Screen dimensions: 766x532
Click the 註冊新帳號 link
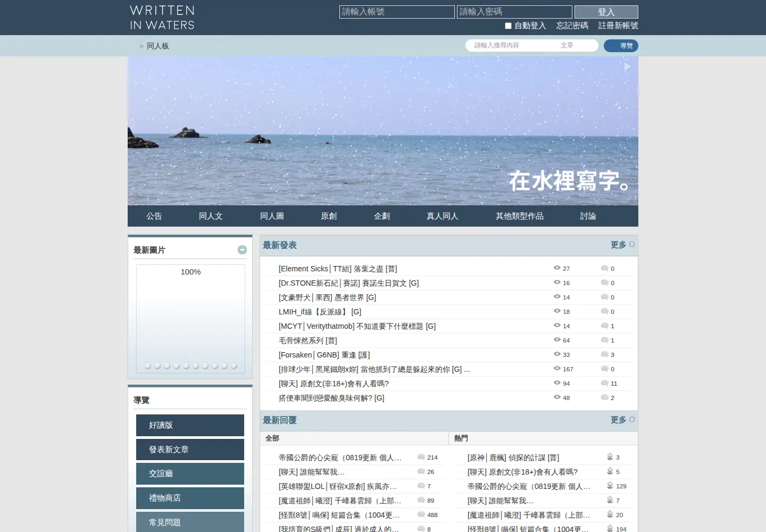(618, 26)
